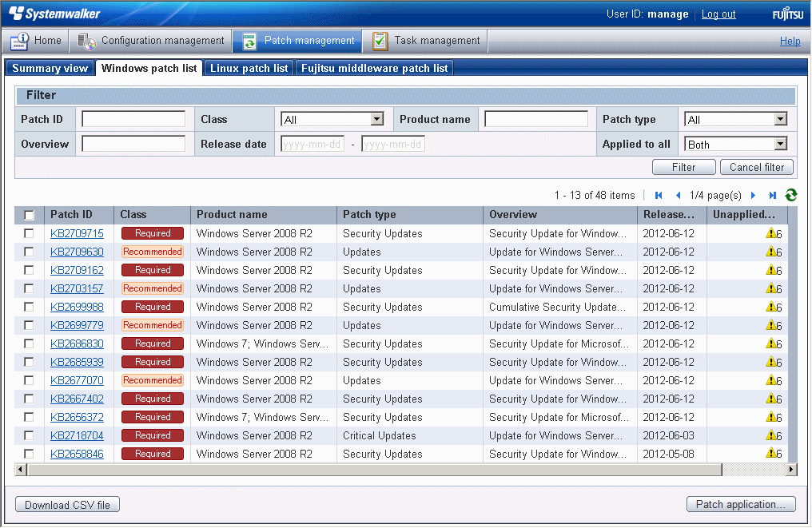812x528 pixels.
Task: Check the select-all checkbox in table header
Action: (29, 215)
